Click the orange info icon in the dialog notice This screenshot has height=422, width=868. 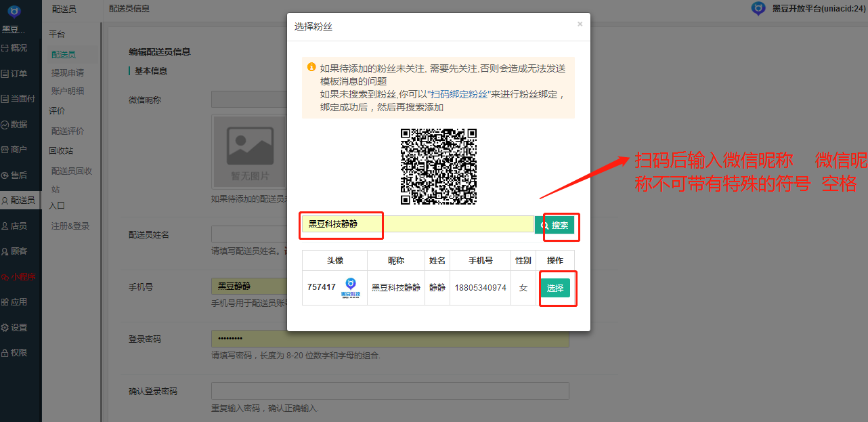click(311, 67)
